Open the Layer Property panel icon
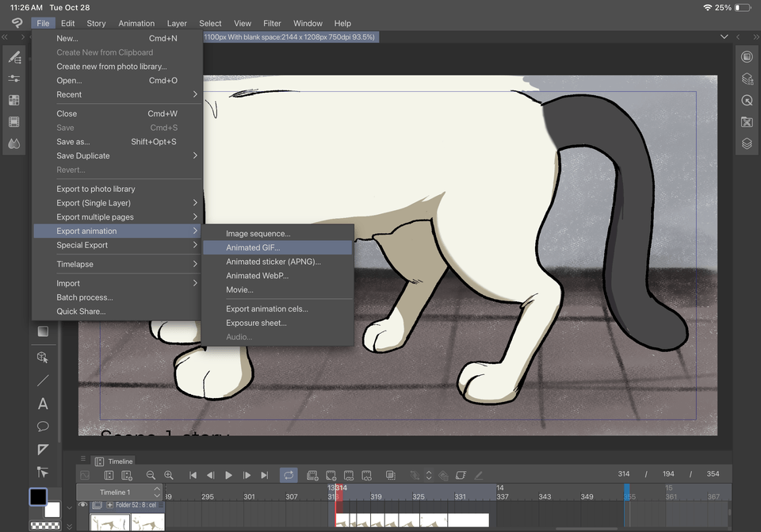This screenshot has height=532, width=761. tap(747, 78)
